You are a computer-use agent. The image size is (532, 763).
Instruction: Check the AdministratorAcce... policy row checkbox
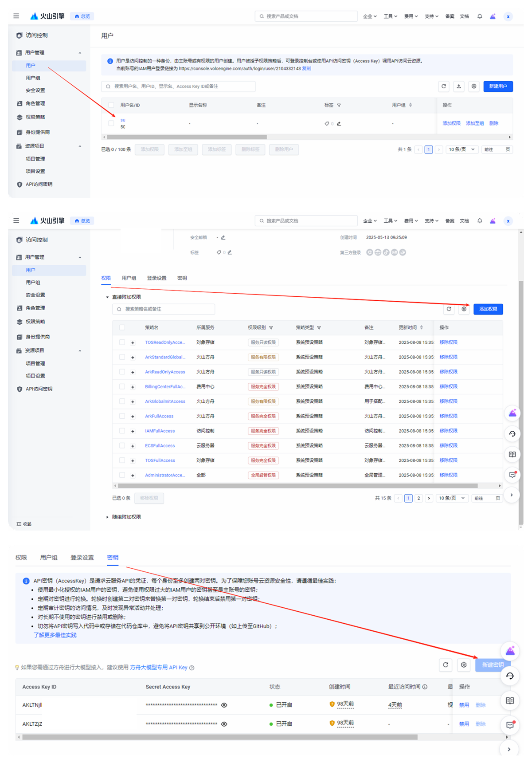coord(122,475)
